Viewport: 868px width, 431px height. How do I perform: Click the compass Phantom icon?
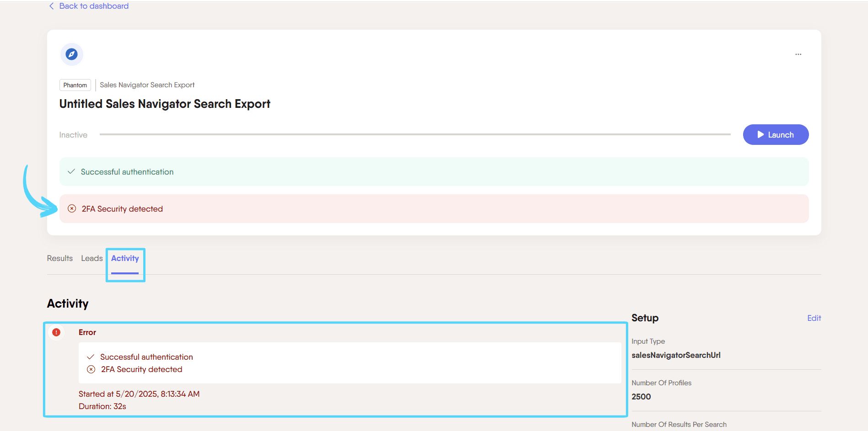click(x=71, y=54)
